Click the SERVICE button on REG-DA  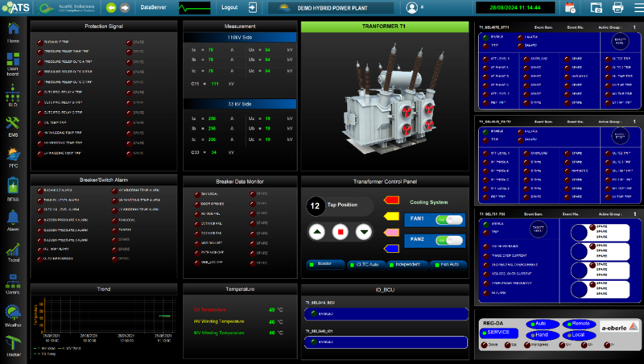[x=498, y=333]
